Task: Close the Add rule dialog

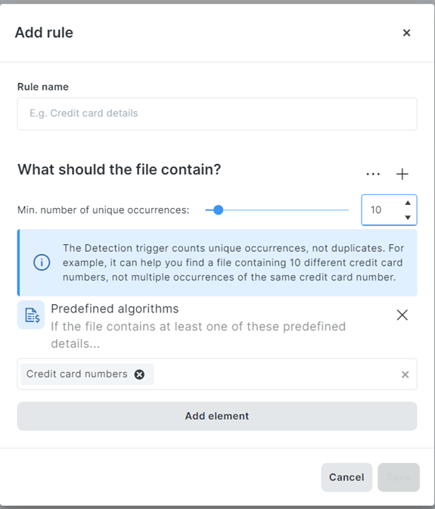Action: coord(406,33)
